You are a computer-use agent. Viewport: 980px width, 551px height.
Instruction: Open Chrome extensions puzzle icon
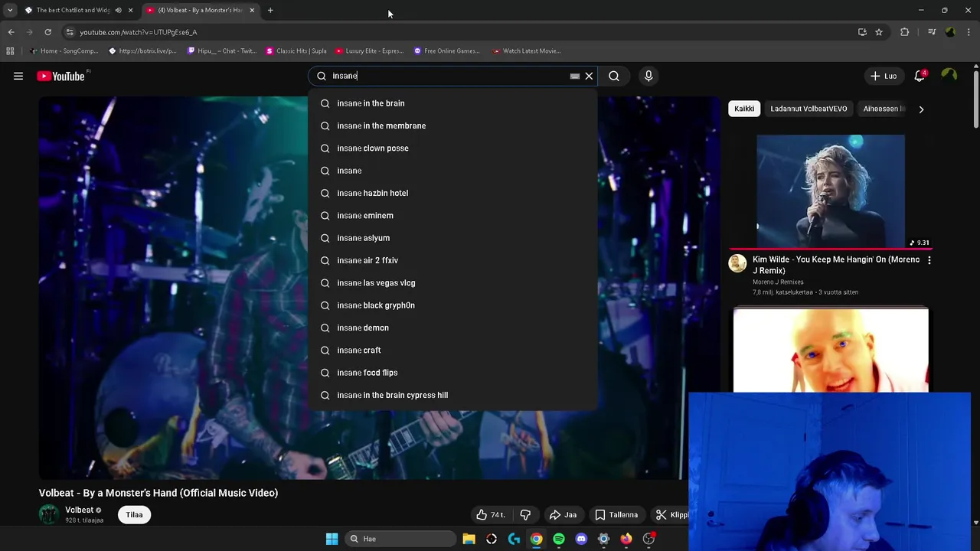click(x=905, y=32)
